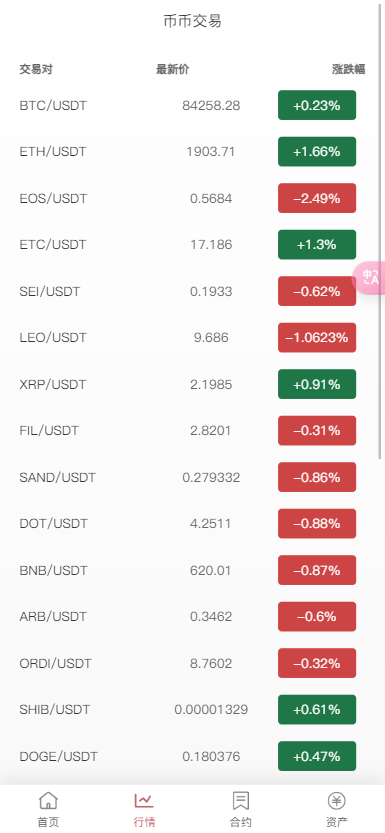This screenshot has height=833, width=385.
Task: Click the 交易对 column header
Action: pyautogui.click(x=36, y=69)
